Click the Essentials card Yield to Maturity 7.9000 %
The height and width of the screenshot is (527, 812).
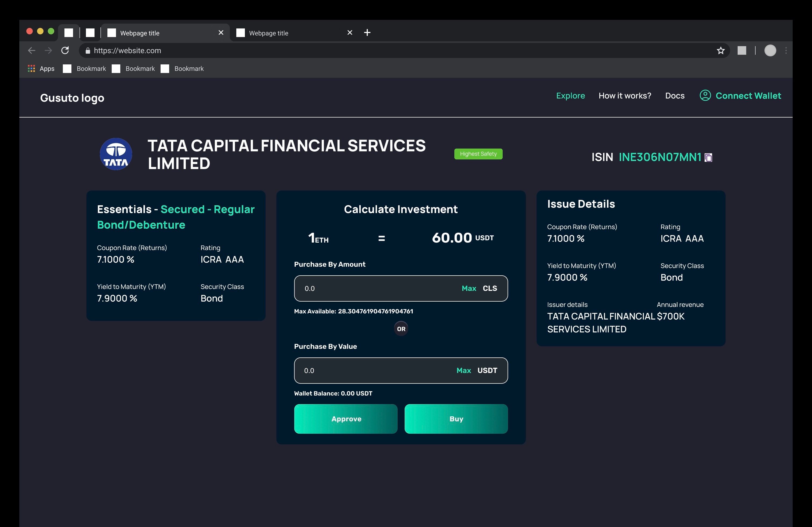click(117, 298)
